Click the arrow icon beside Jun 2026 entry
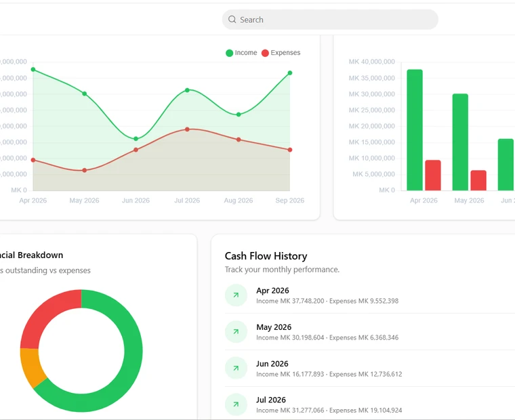Image resolution: width=515 pixels, height=420 pixels. (236, 368)
